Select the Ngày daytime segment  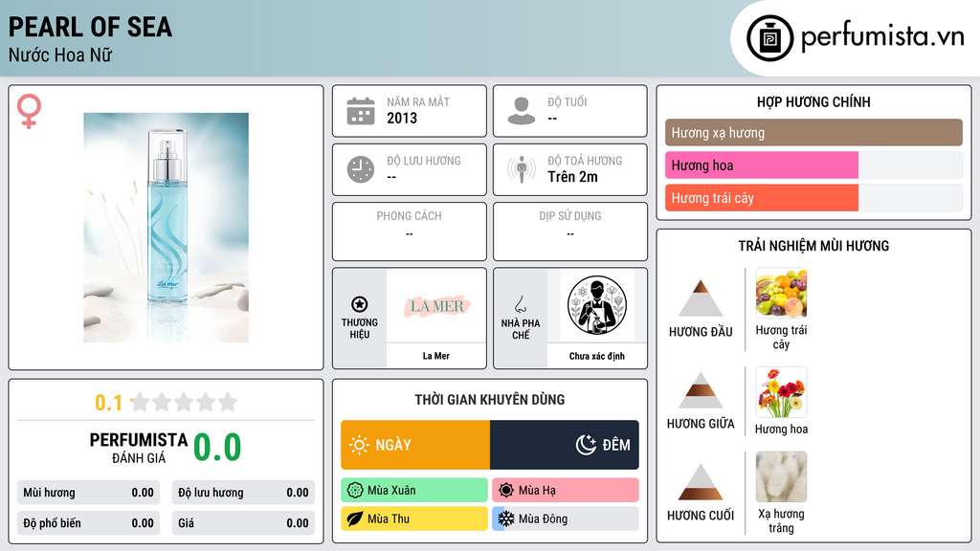(x=415, y=445)
